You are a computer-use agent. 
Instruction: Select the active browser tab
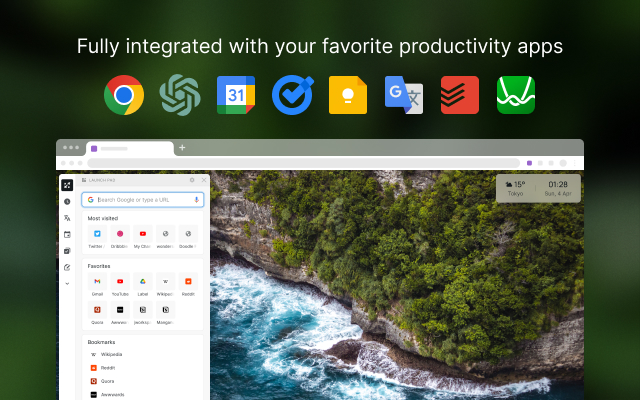pyautogui.click(x=130, y=149)
